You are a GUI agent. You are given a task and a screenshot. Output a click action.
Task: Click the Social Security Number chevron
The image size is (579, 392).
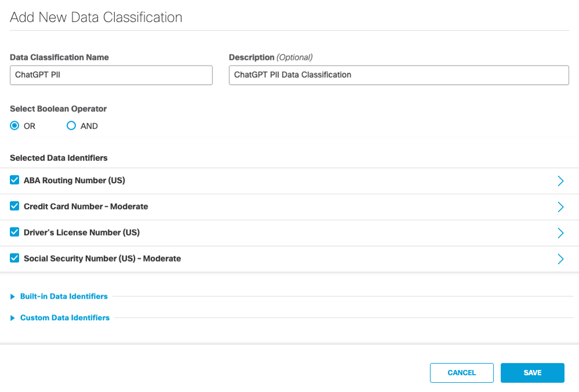(560, 259)
